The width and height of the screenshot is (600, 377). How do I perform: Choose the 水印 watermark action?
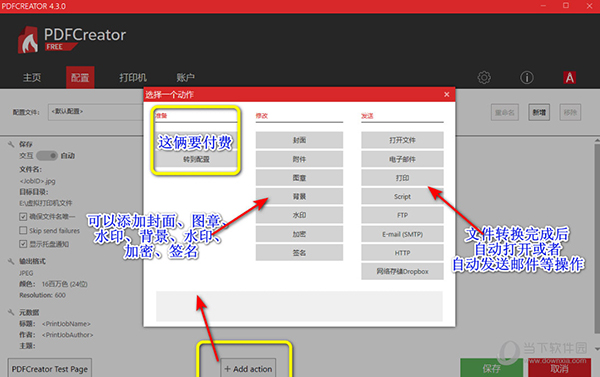click(x=299, y=215)
